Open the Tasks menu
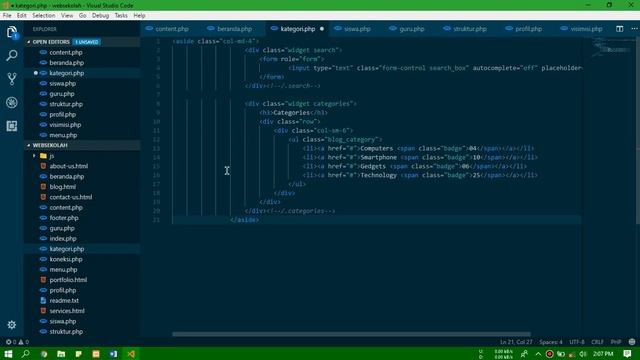 pos(121,16)
